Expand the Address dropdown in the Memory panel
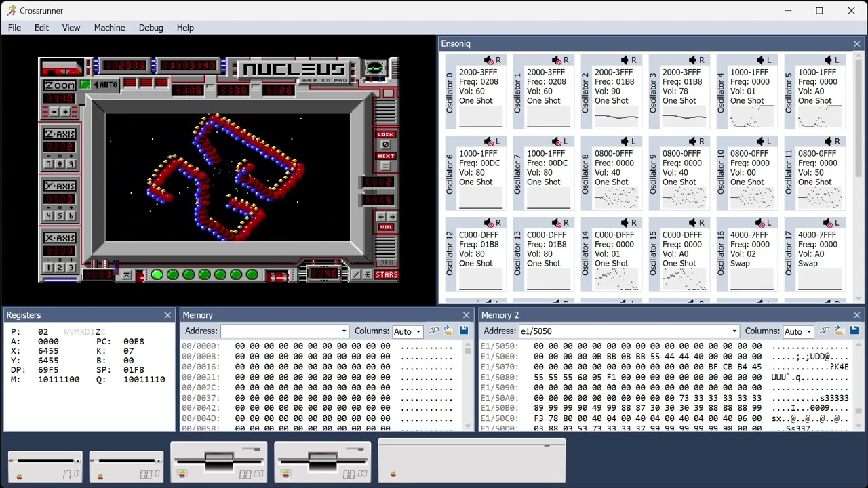The width and height of the screenshot is (868, 488). [343, 331]
